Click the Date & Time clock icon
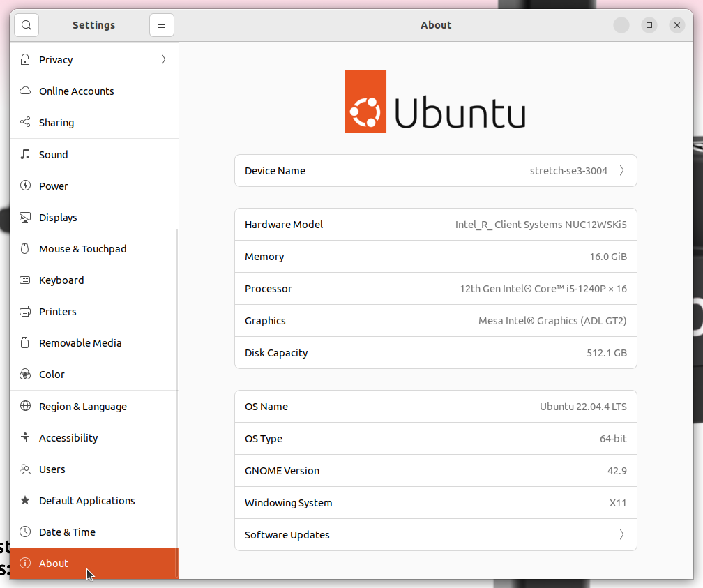This screenshot has width=703, height=588. (25, 532)
